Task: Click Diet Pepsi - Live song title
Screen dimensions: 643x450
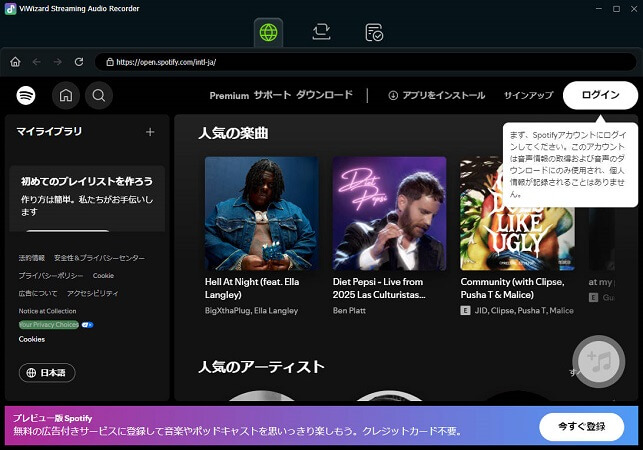Action: coord(379,288)
